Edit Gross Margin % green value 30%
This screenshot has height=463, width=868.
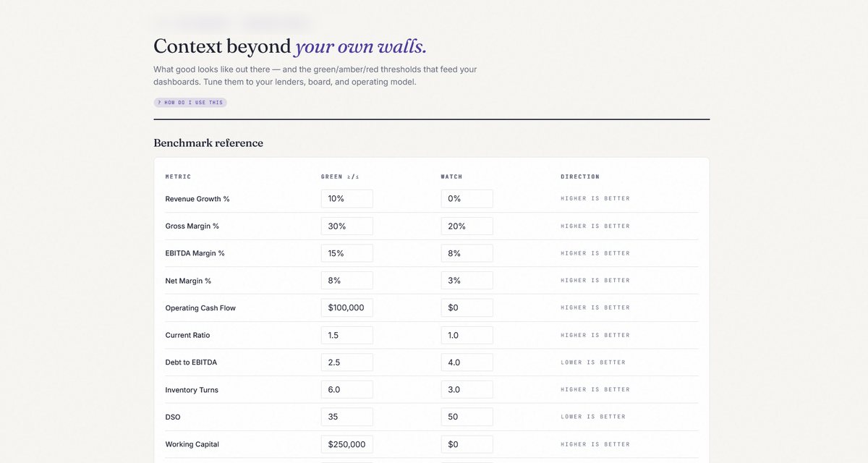(347, 226)
